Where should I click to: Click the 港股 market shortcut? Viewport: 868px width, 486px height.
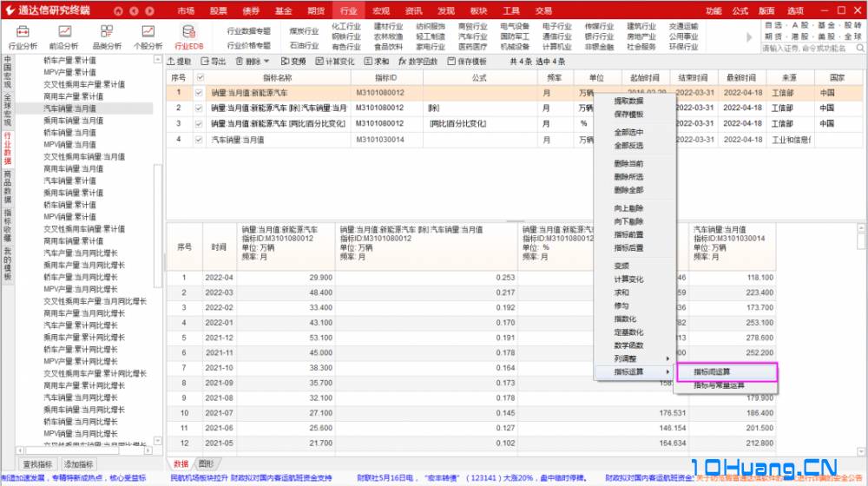800,36
